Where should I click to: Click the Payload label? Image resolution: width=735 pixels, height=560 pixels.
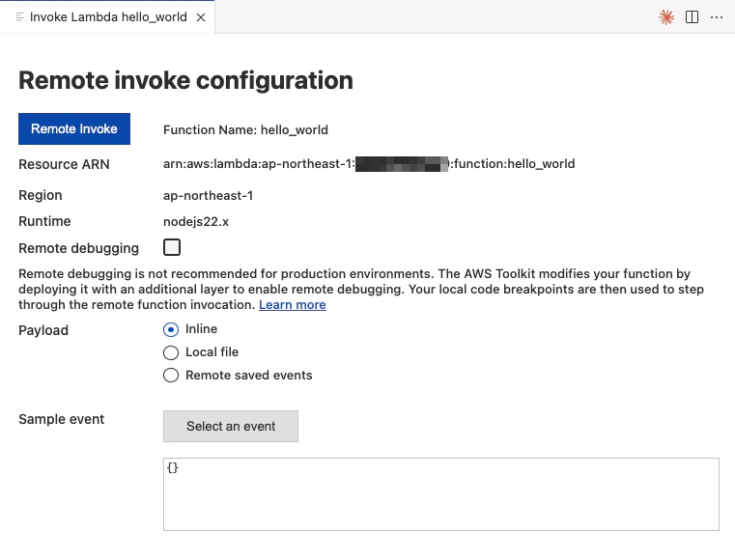[x=43, y=330]
